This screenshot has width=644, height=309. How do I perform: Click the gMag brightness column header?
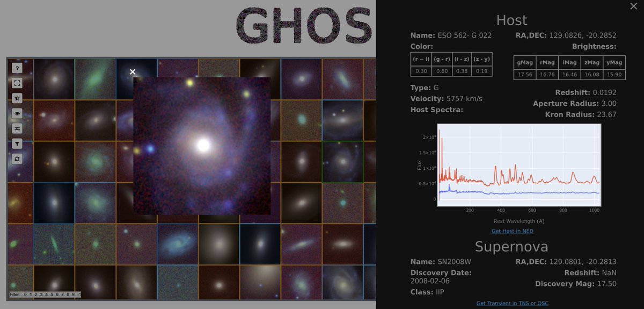[524, 62]
